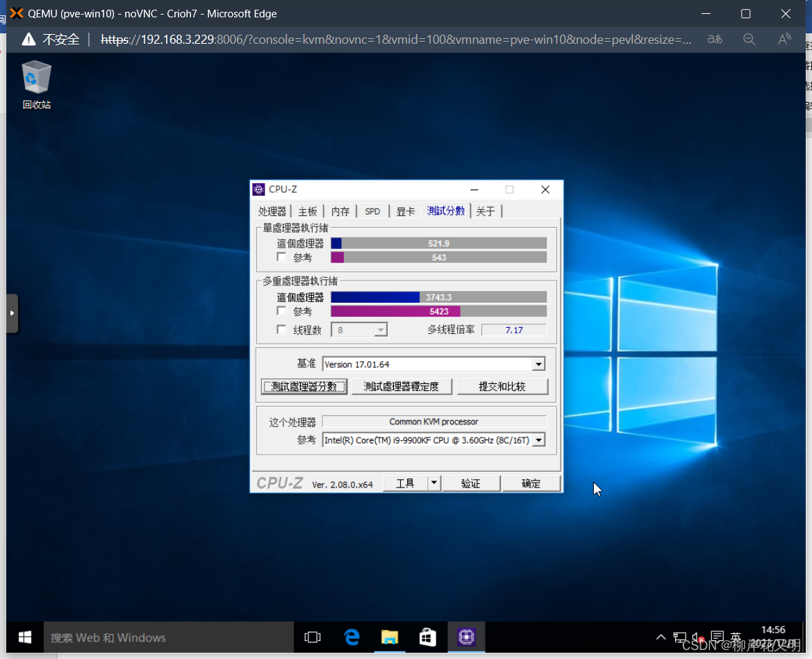Click the 多线程倍率 7.17 value field
Viewport: 812px width, 659px height.
[514, 330]
